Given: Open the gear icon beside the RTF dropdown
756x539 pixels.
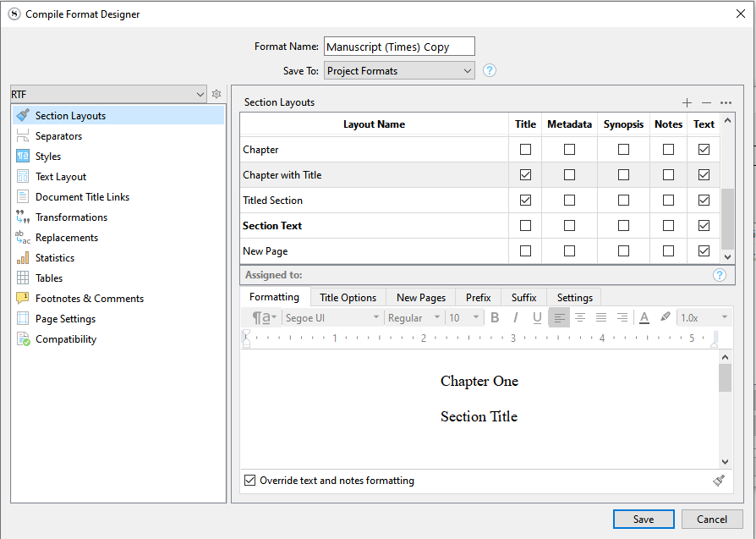Looking at the screenshot, I should coord(216,94).
